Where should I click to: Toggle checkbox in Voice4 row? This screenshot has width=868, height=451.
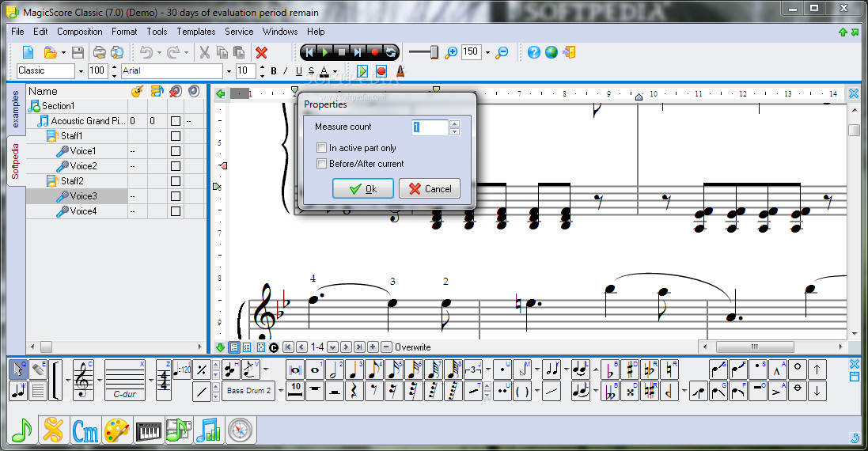pos(176,210)
